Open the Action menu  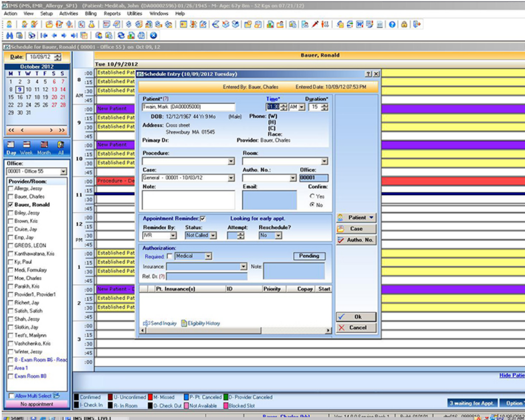click(x=10, y=13)
